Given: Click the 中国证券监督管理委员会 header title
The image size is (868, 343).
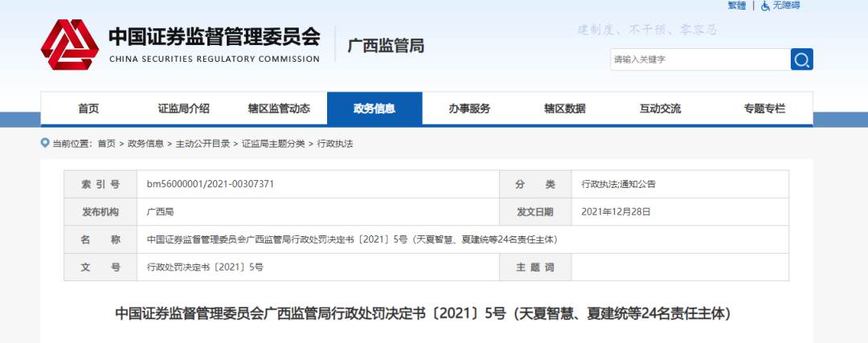Looking at the screenshot, I should tap(215, 36).
